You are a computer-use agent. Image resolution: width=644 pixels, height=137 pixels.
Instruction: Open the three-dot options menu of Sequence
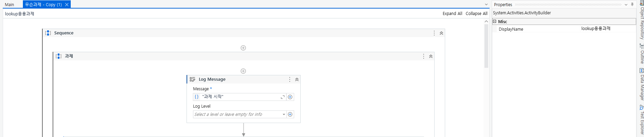click(x=434, y=33)
